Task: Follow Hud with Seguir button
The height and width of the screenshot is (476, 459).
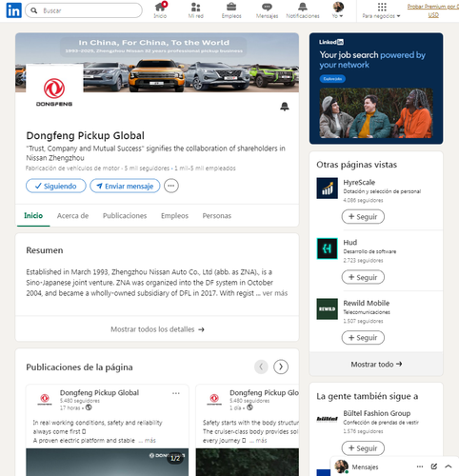Action: tap(363, 277)
